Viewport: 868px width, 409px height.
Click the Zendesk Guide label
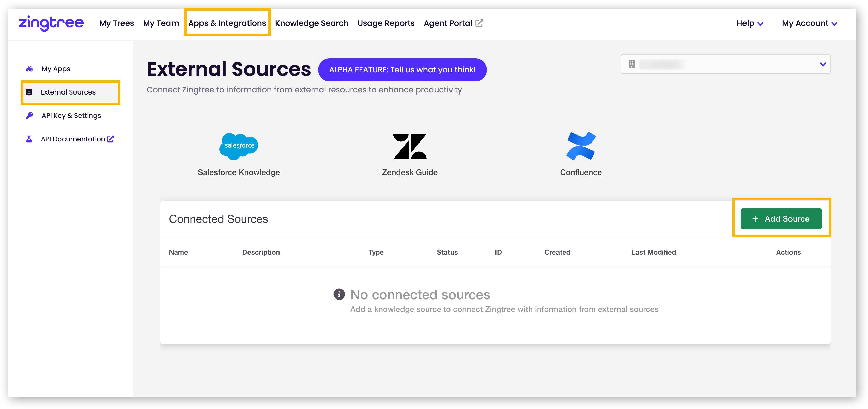pyautogui.click(x=410, y=172)
